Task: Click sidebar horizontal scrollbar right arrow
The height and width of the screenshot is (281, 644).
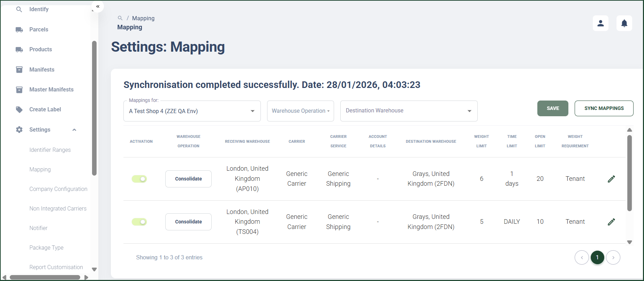Action: (86, 278)
